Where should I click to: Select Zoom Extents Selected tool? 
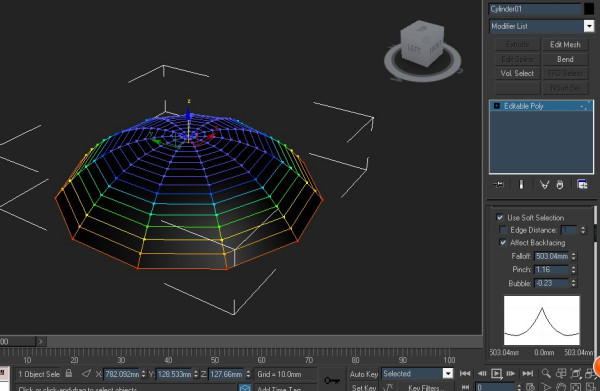tap(575, 373)
